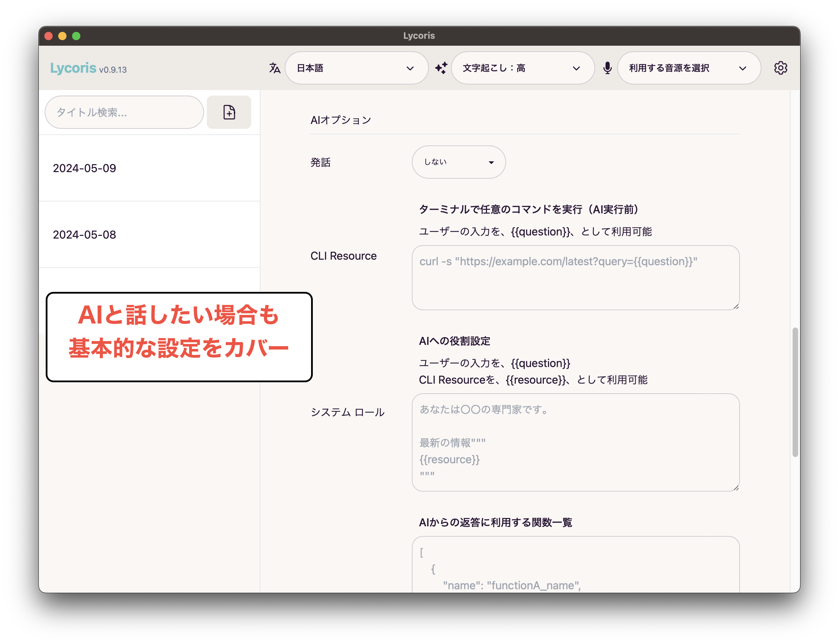This screenshot has height=644, width=839.
Task: Open the settings gear icon
Action: [x=780, y=68]
